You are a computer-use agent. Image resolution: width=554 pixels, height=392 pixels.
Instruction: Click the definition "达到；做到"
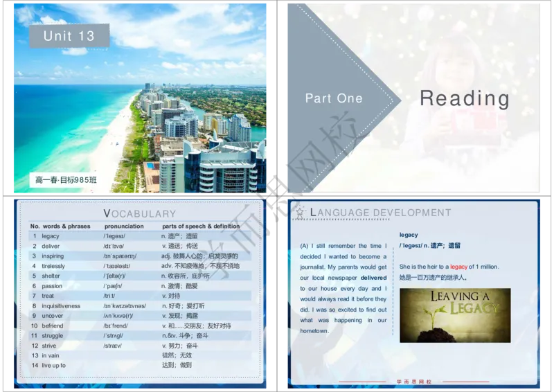pyautogui.click(x=177, y=365)
